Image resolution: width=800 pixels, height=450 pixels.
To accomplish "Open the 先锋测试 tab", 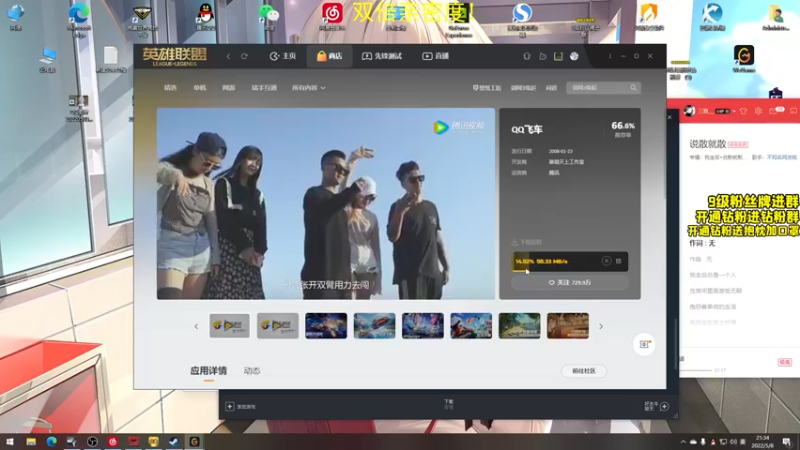I will pyautogui.click(x=382, y=56).
